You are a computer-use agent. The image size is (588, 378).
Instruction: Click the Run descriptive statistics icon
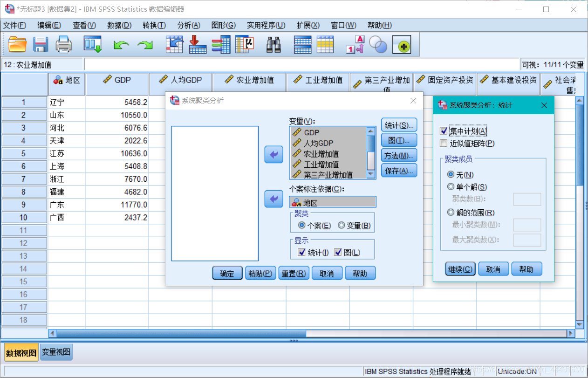point(244,45)
